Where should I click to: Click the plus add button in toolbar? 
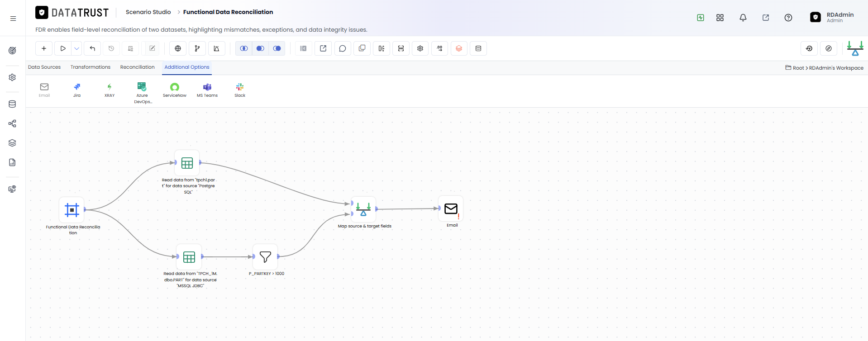(x=44, y=48)
